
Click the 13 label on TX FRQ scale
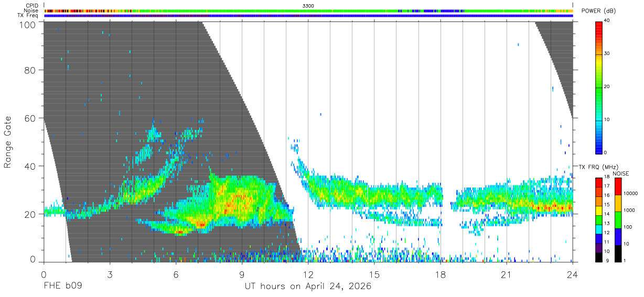607,224
